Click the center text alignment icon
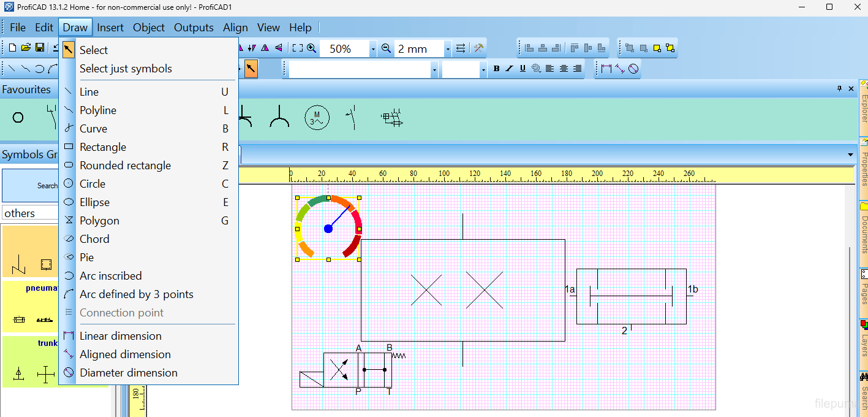The width and height of the screenshot is (868, 417). [x=564, y=69]
